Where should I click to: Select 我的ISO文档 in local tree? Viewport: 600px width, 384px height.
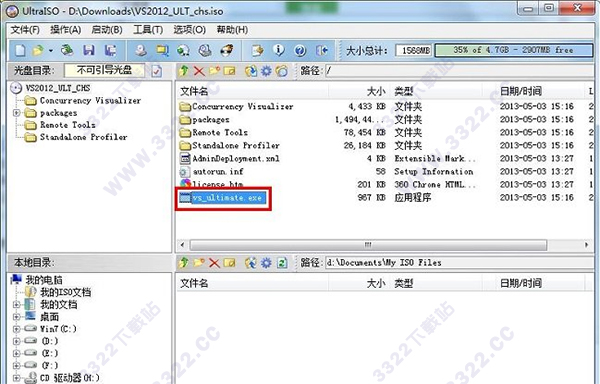[x=65, y=292]
